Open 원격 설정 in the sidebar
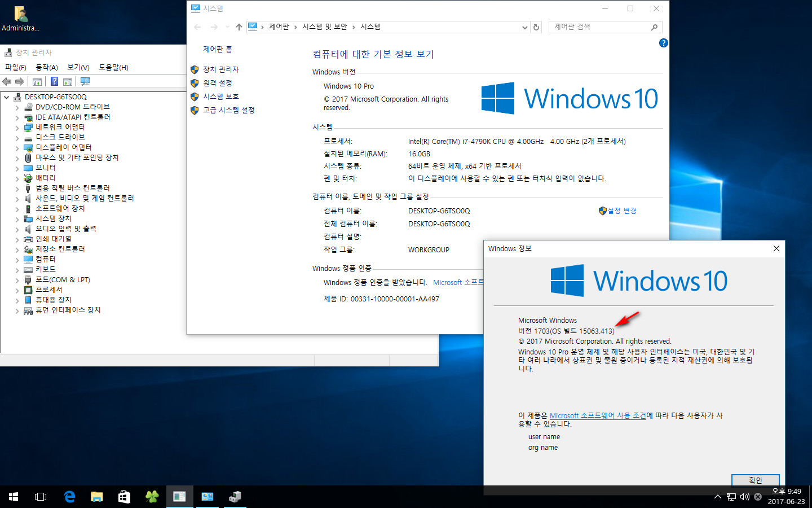The image size is (812, 508). 218,83
